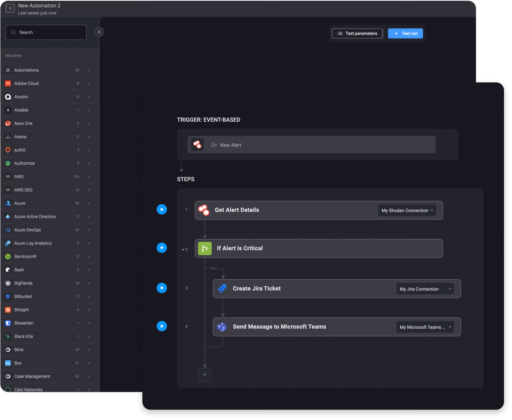Image resolution: width=512 pixels, height=420 pixels.
Task: Click the Azure DevOps icon
Action: [8, 230]
